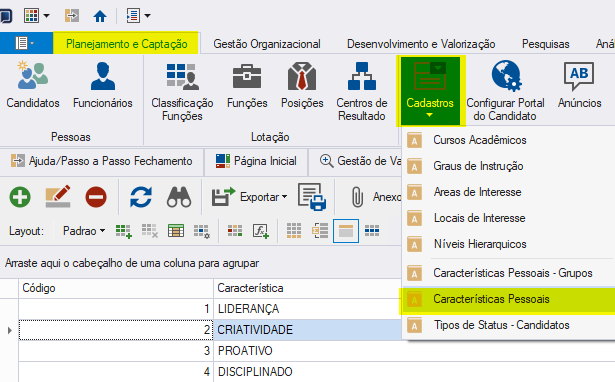Select Areas de Interesse menu item

[x=509, y=192]
